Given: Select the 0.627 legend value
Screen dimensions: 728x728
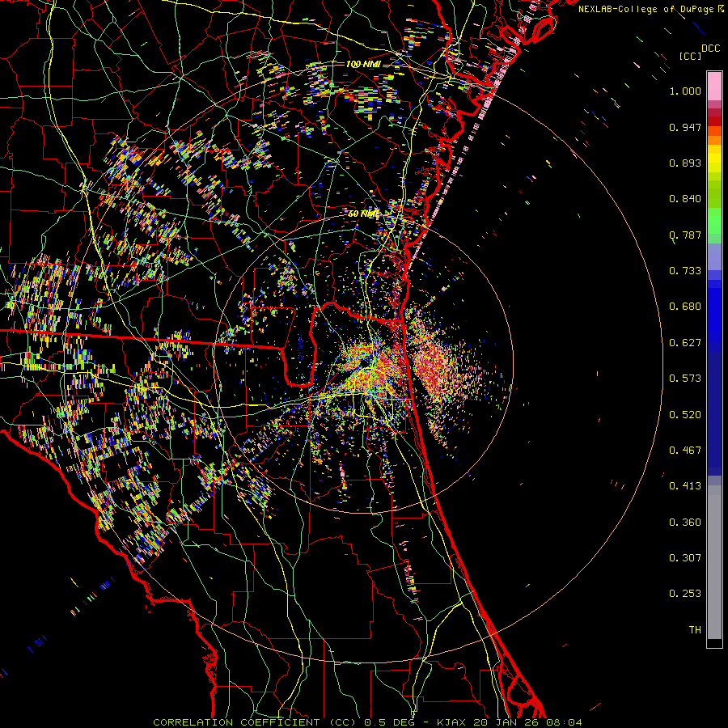Looking at the screenshot, I should [x=685, y=343].
